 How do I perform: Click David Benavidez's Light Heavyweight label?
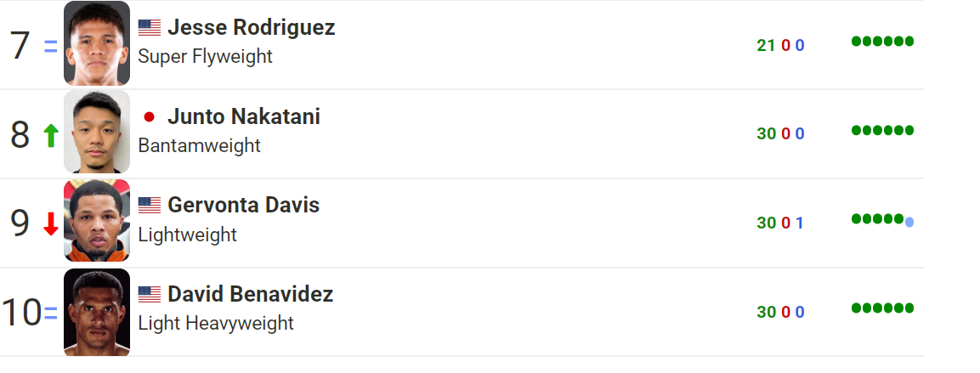coord(216,323)
